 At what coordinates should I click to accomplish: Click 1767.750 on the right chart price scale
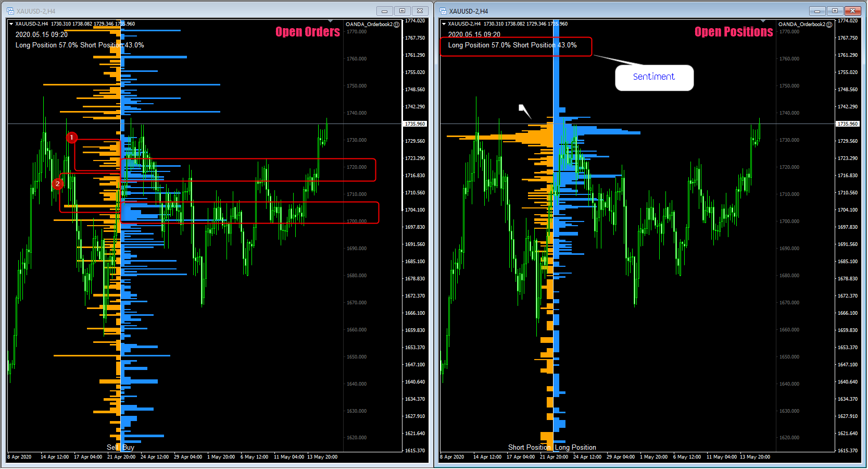pos(848,38)
